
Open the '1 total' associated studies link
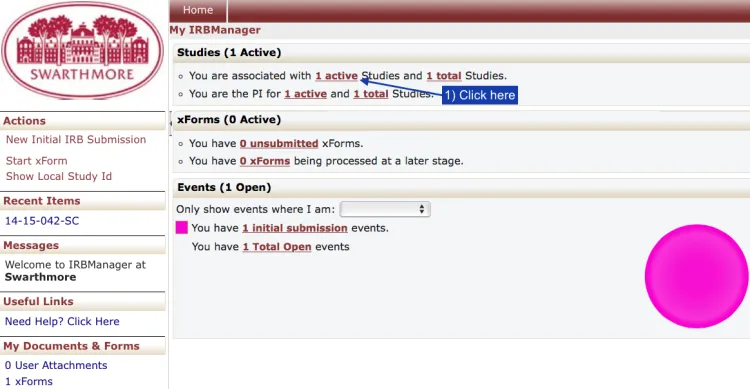click(x=444, y=76)
